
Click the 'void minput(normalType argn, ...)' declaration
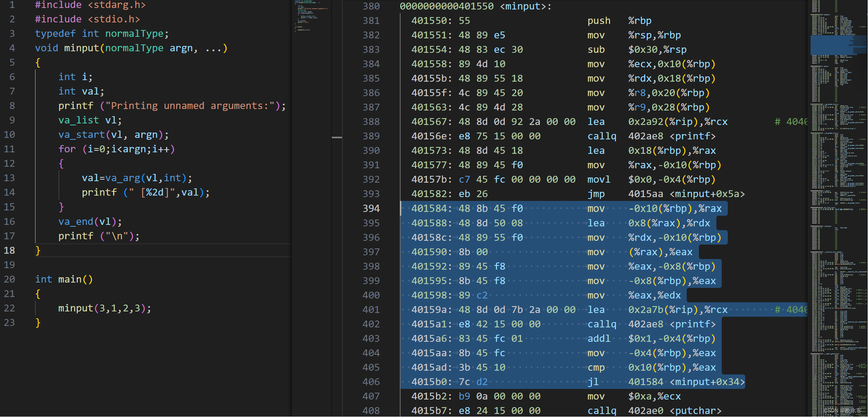coord(131,48)
